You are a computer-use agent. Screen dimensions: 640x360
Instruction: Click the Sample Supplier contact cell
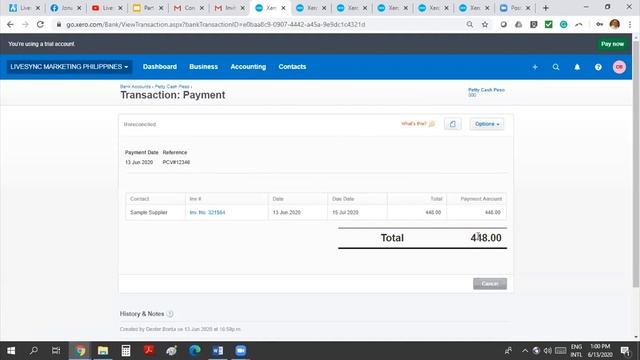point(149,212)
